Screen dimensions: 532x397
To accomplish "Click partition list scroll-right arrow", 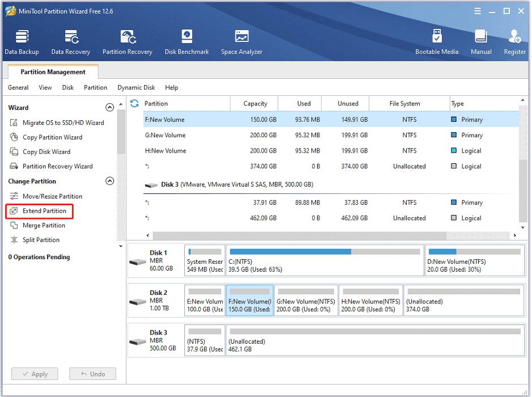I will [514, 235].
